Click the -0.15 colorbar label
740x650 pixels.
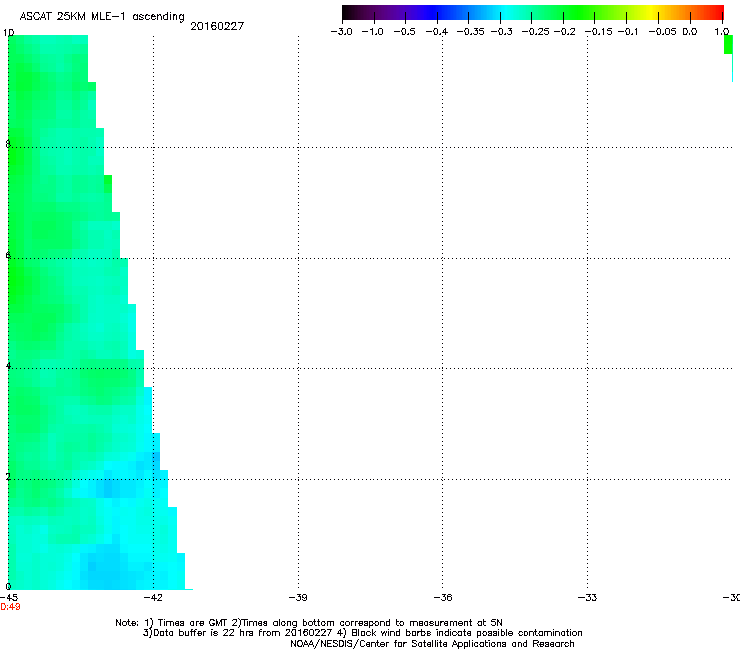pos(599,32)
